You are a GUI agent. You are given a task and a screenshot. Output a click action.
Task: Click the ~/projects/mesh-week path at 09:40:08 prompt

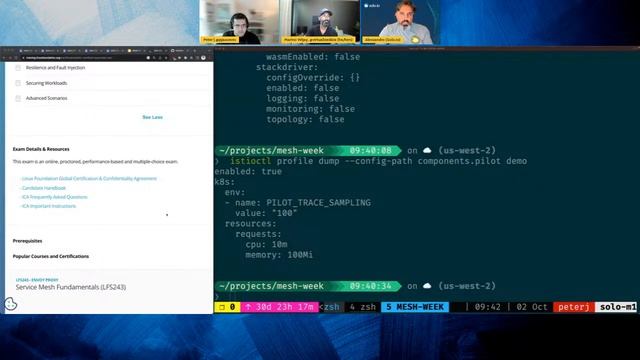[271, 151]
